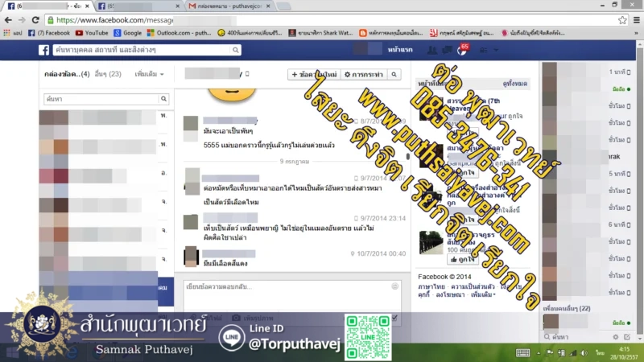Open the emoticon picker in the reply box

point(394,286)
